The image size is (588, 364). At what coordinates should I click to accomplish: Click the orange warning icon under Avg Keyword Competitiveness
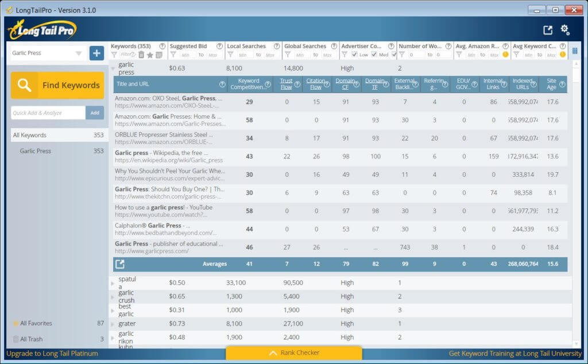click(563, 55)
